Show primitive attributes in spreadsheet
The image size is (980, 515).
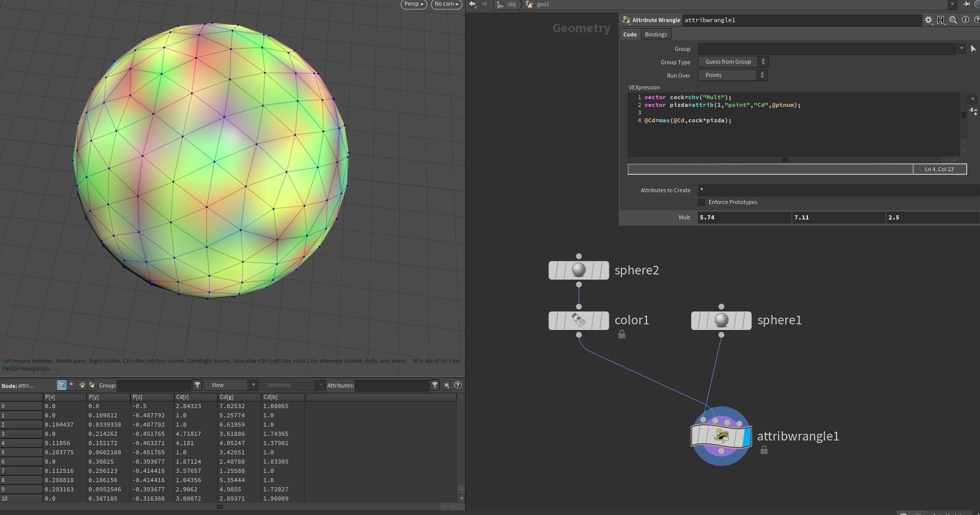click(x=82, y=385)
